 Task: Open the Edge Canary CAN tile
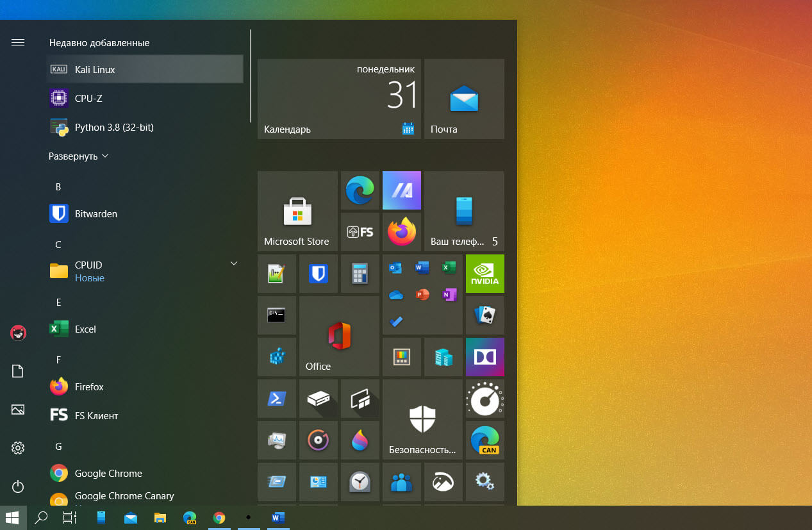tap(485, 440)
